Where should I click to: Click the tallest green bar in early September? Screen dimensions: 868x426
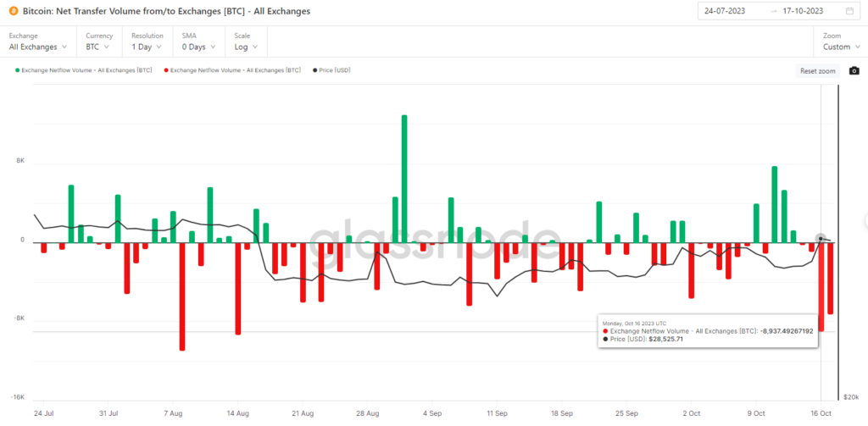[x=404, y=179]
